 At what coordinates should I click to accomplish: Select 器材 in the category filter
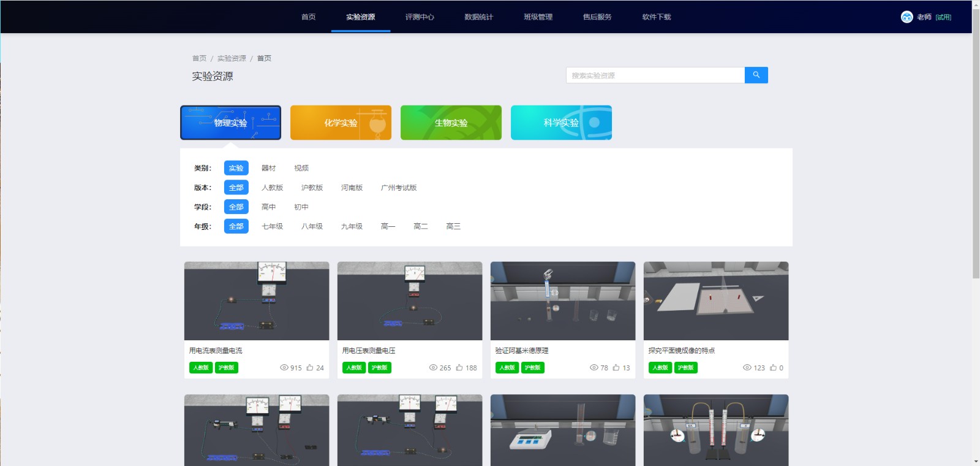(268, 168)
